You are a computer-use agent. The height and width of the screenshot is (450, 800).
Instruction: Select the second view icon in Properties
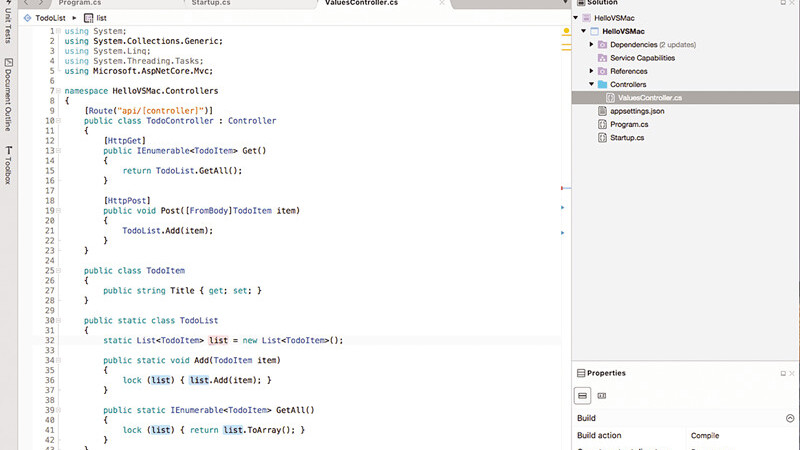pos(602,395)
